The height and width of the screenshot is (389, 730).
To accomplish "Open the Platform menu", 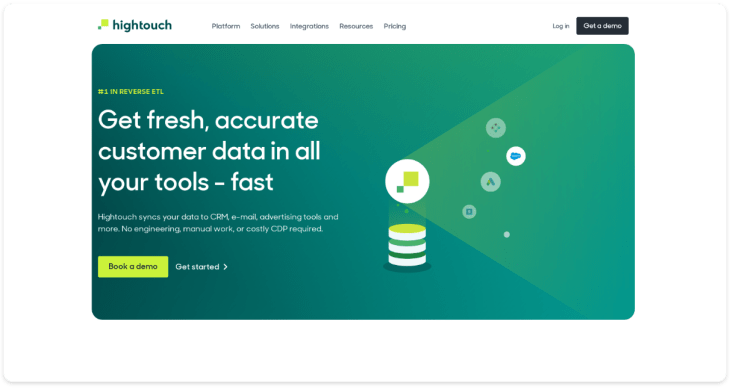I will point(226,26).
